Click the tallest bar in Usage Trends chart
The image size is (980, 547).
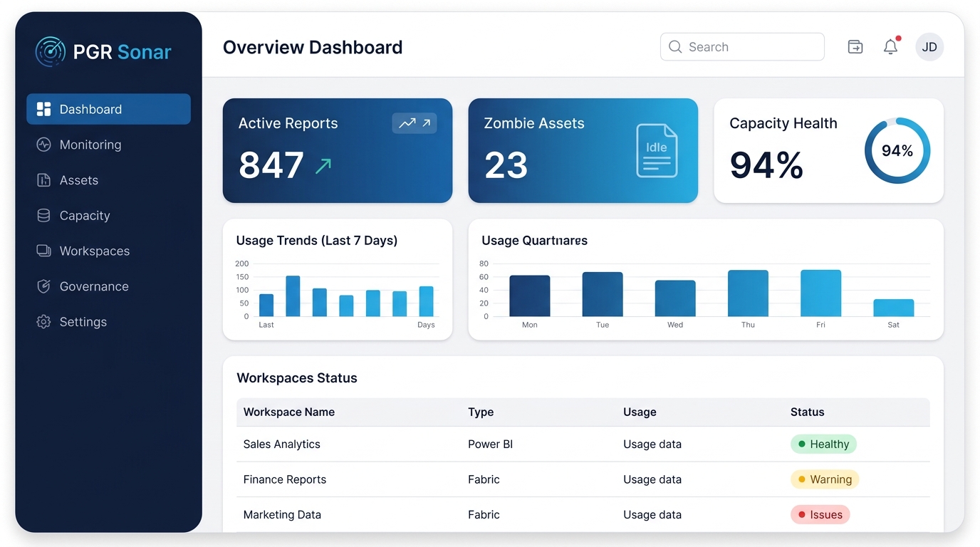click(293, 296)
